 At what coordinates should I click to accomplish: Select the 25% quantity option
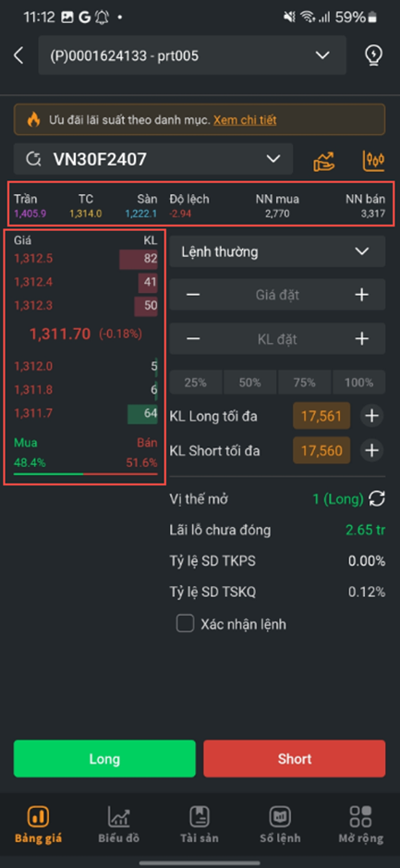195,383
